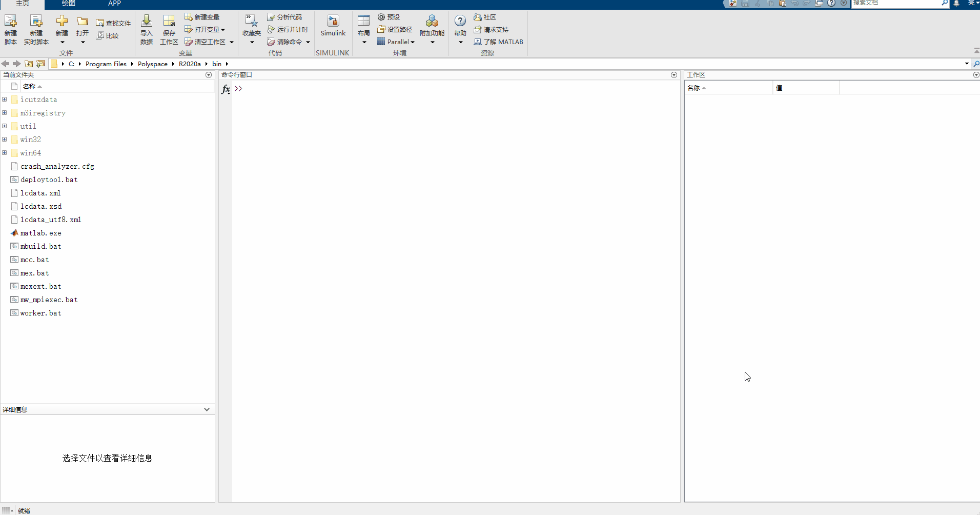
Task: Click the notification bell icon
Action: [956, 4]
